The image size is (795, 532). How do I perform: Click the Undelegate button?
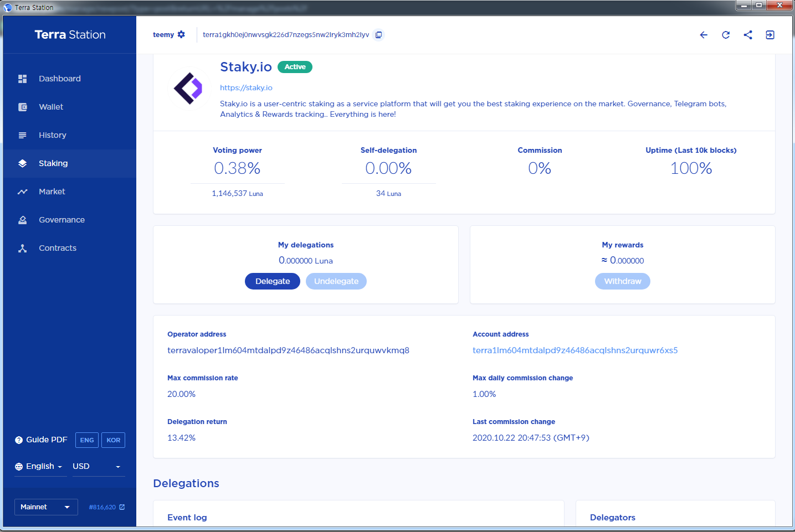coord(336,281)
